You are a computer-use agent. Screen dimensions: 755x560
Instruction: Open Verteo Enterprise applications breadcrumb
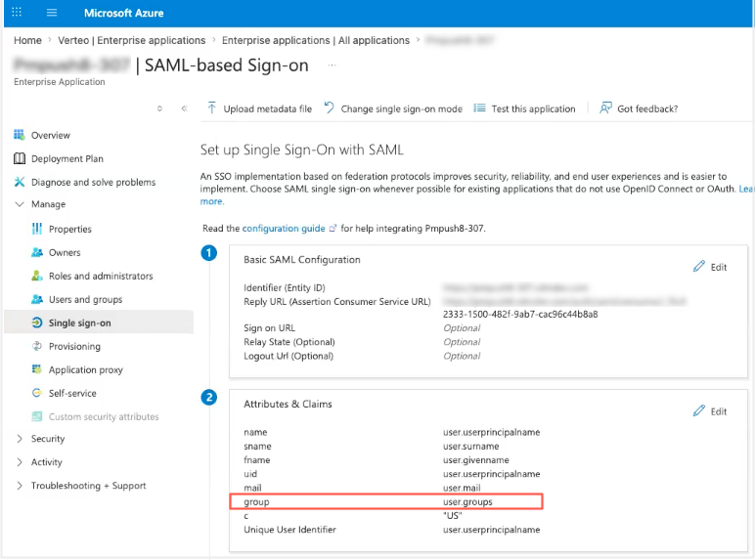(x=131, y=40)
